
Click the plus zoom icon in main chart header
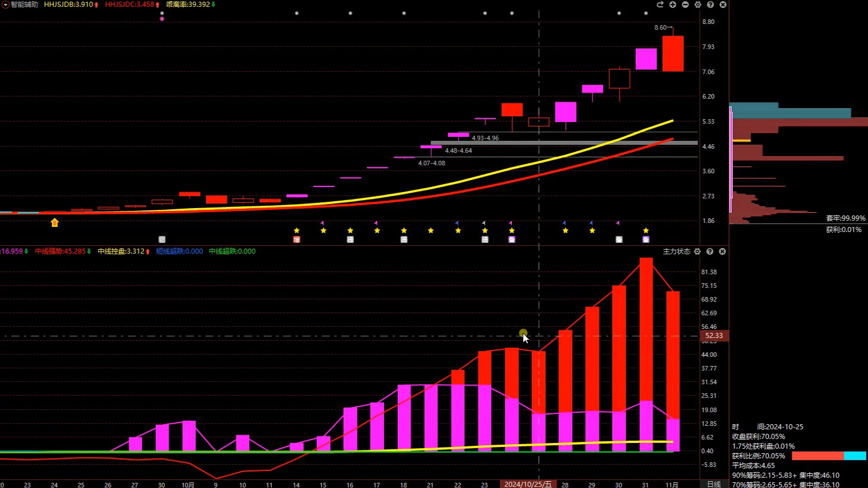click(673, 5)
